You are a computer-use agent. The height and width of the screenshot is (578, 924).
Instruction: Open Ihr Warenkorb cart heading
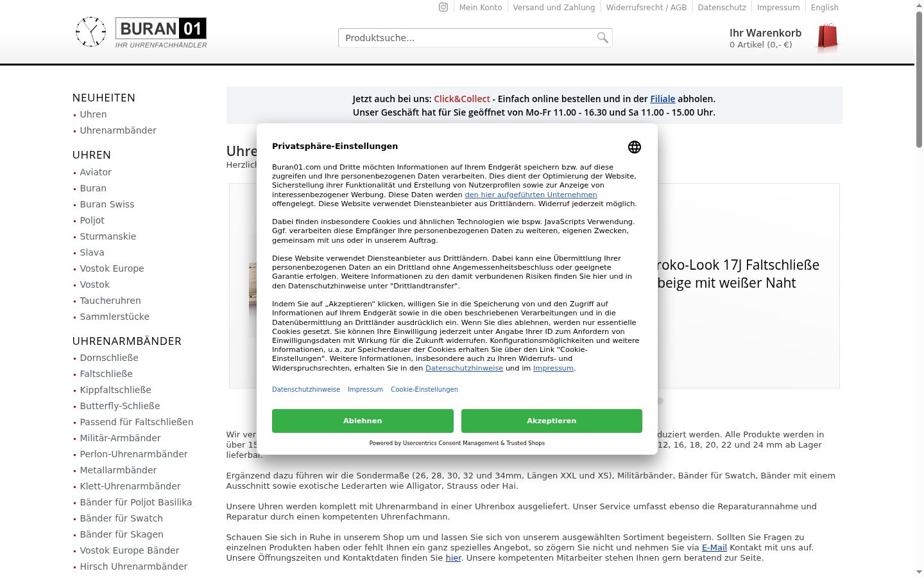point(766,33)
